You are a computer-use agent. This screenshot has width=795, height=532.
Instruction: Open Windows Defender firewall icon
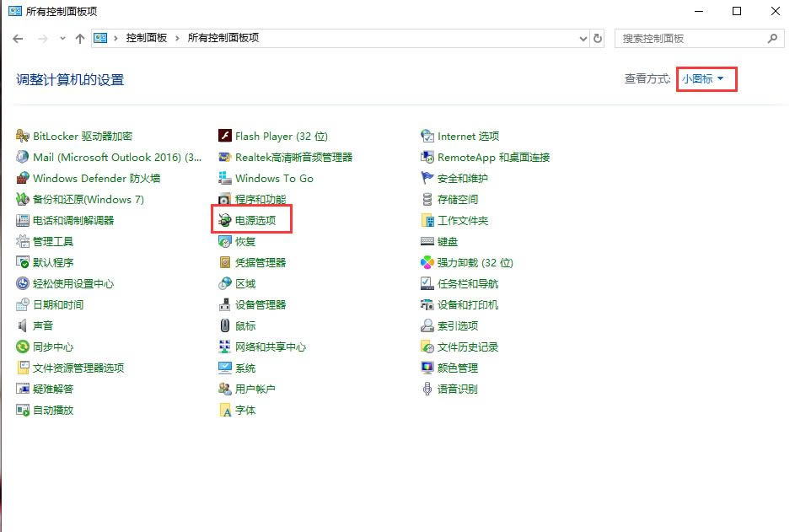[x=22, y=178]
